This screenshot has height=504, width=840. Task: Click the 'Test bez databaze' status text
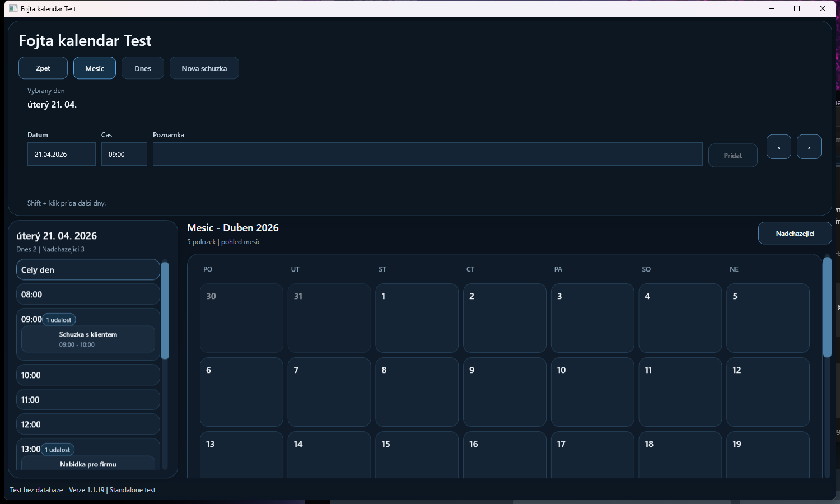[36, 490]
